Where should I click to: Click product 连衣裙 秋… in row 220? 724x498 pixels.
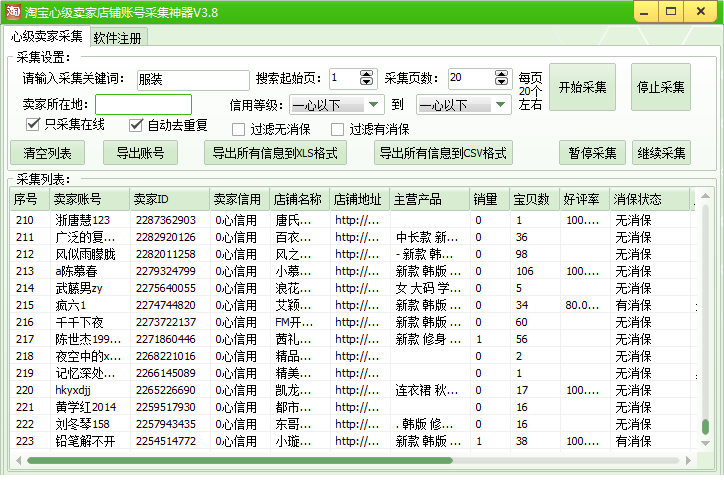click(427, 390)
